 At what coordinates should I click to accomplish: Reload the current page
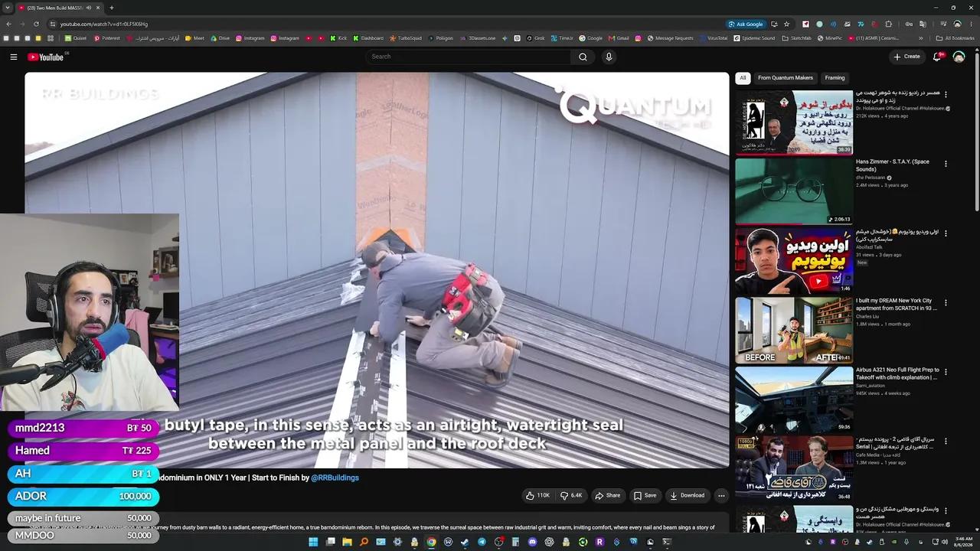click(x=35, y=24)
